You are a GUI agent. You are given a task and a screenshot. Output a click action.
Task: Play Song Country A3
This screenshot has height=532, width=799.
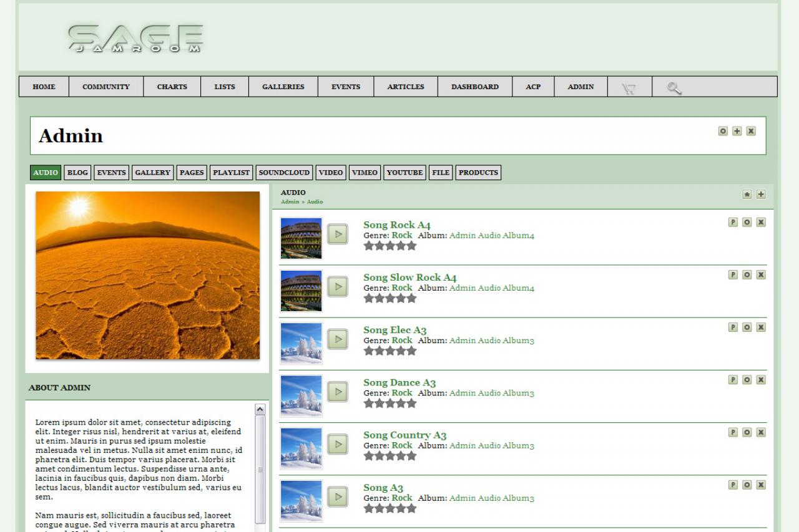coord(338,444)
